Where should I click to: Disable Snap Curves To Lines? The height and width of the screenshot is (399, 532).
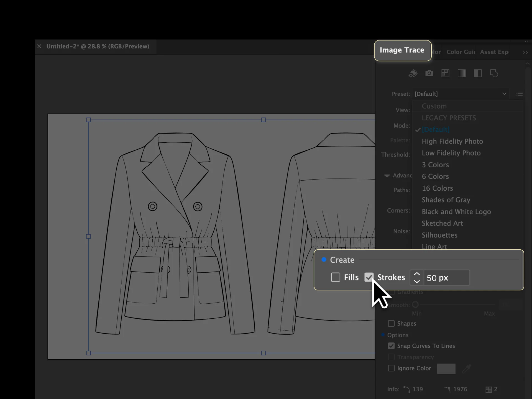pyautogui.click(x=391, y=346)
